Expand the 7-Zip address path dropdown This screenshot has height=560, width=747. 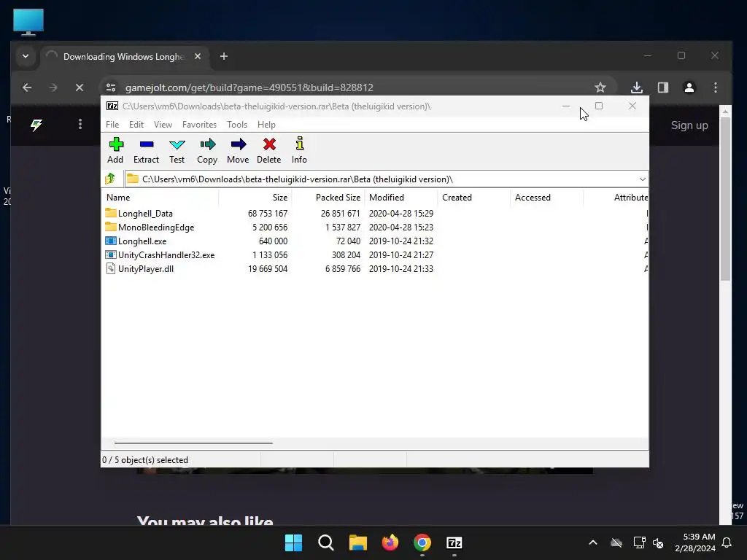pos(642,179)
